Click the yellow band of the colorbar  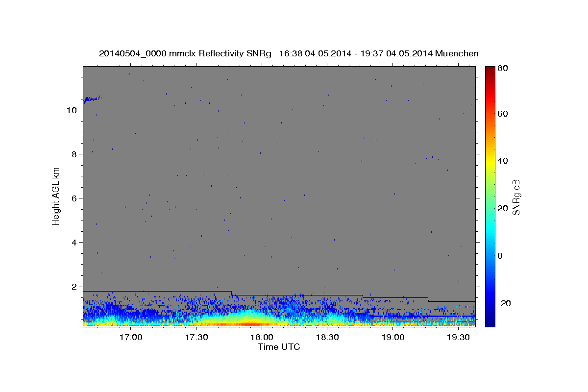click(490, 162)
